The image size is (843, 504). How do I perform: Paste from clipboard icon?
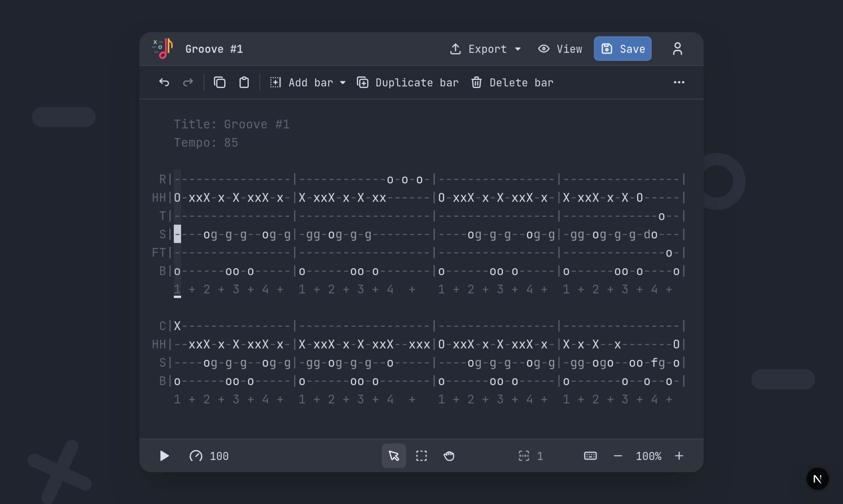click(244, 83)
